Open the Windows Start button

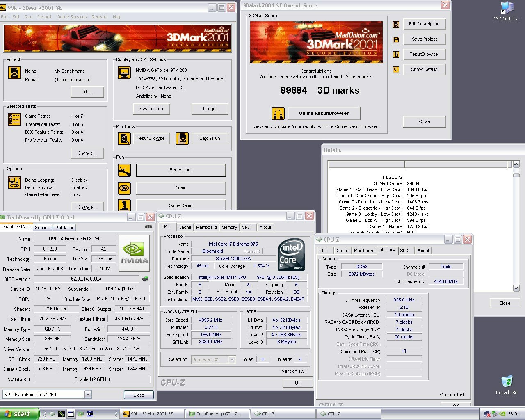click(x=20, y=414)
